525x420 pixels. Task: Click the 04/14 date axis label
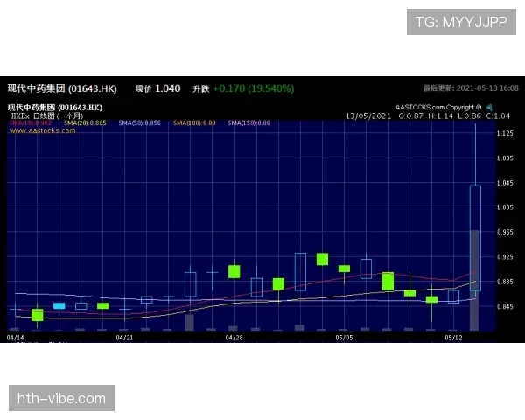pos(15,337)
